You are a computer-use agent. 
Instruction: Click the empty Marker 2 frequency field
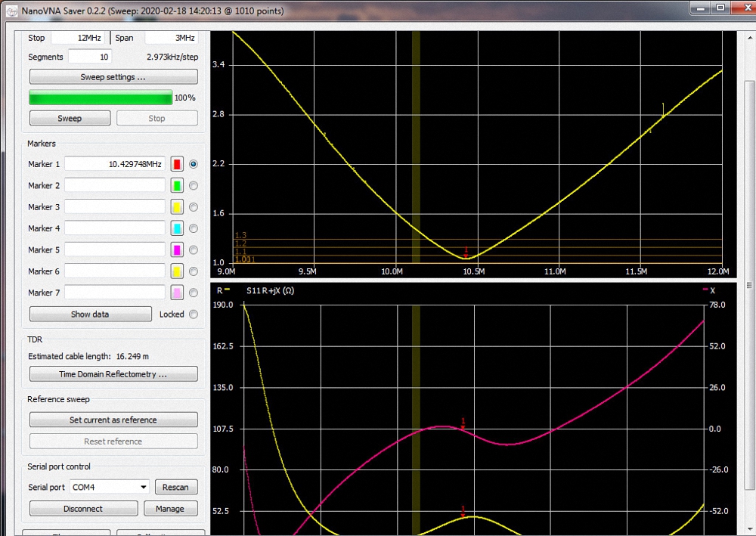(x=115, y=185)
